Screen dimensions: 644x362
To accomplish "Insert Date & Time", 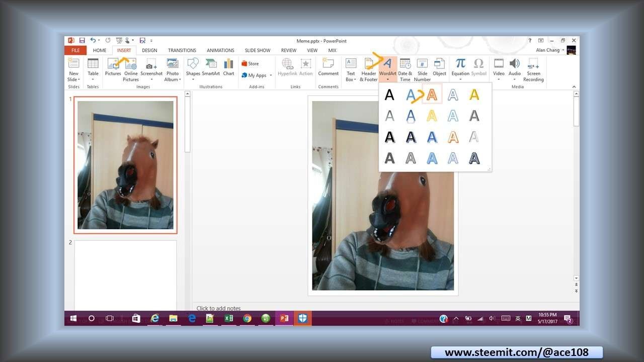I will coord(405,69).
